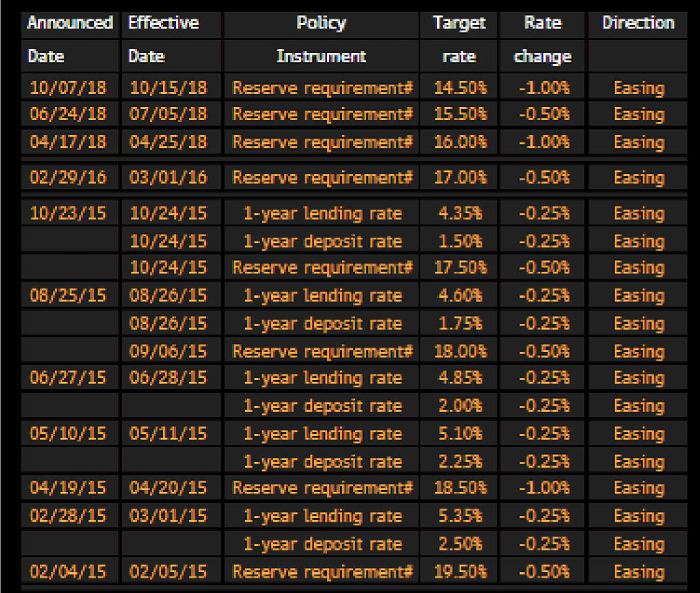Click "Reserve requirement#" in the 02/04/15 row
Viewport: 700px width, 593px height.
(323, 572)
